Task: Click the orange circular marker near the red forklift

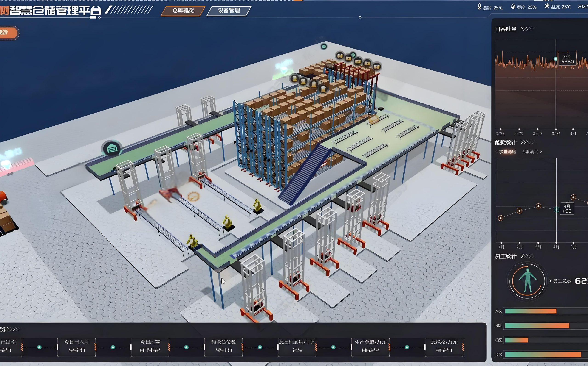Action: point(193,197)
